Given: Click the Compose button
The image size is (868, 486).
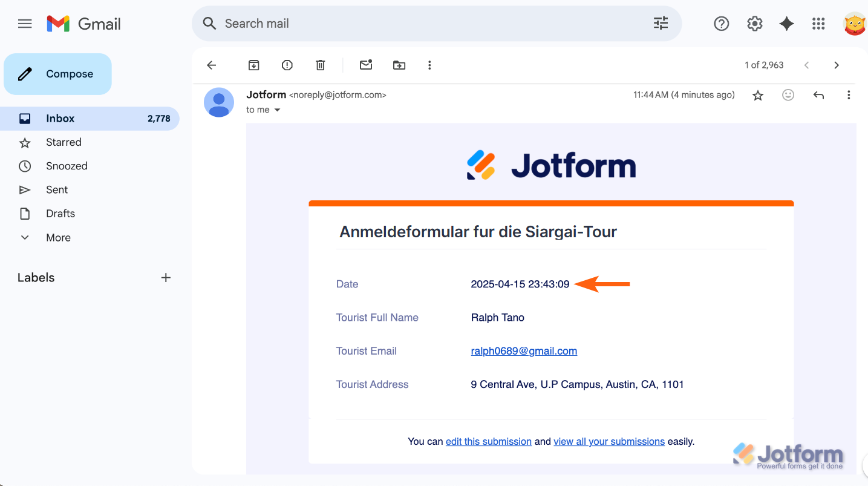Looking at the screenshot, I should pyautogui.click(x=58, y=74).
